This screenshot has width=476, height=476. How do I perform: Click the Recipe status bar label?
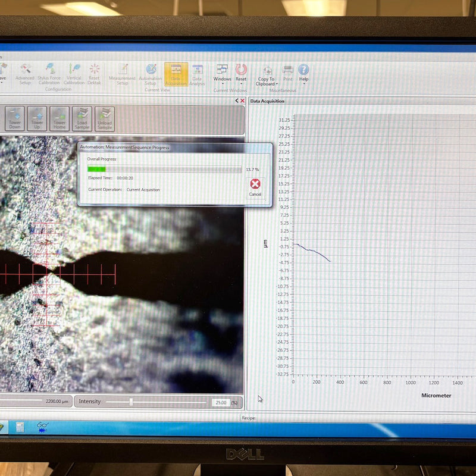coord(249,418)
